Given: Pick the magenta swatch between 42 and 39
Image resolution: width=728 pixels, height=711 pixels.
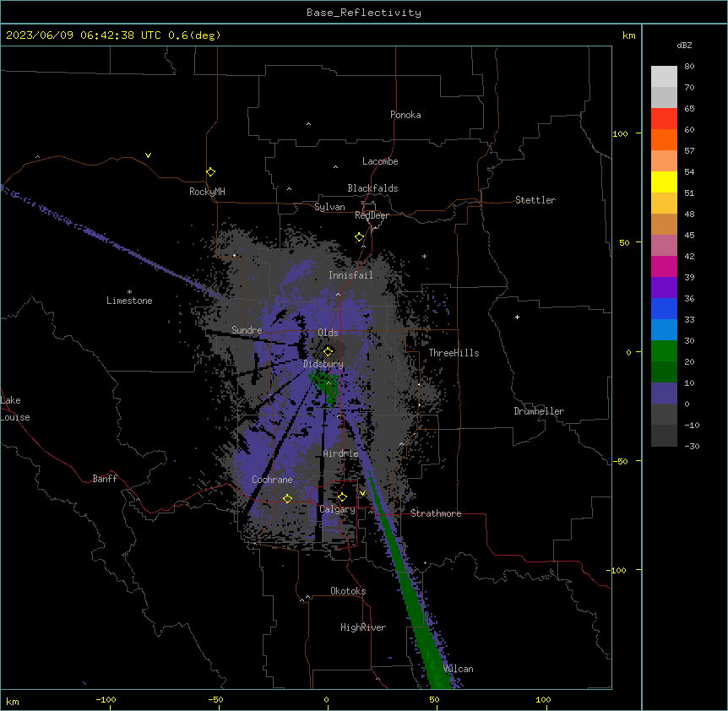Looking at the screenshot, I should pyautogui.click(x=664, y=266).
